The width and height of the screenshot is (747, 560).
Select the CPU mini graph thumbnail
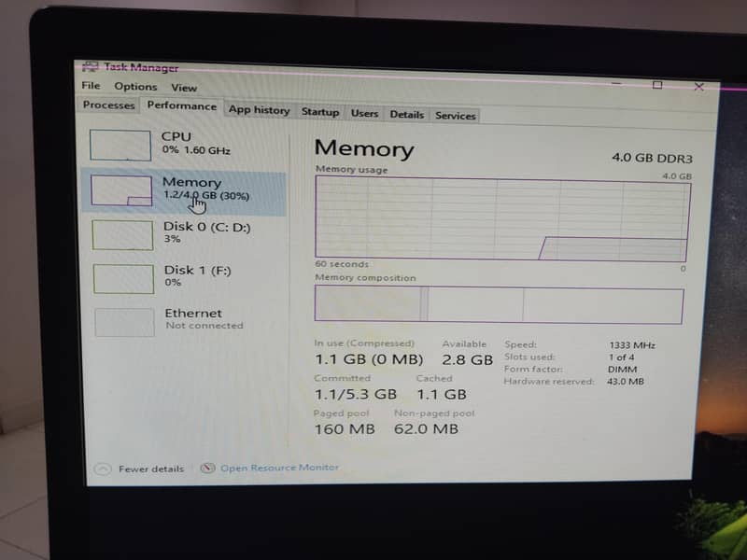[x=120, y=146]
